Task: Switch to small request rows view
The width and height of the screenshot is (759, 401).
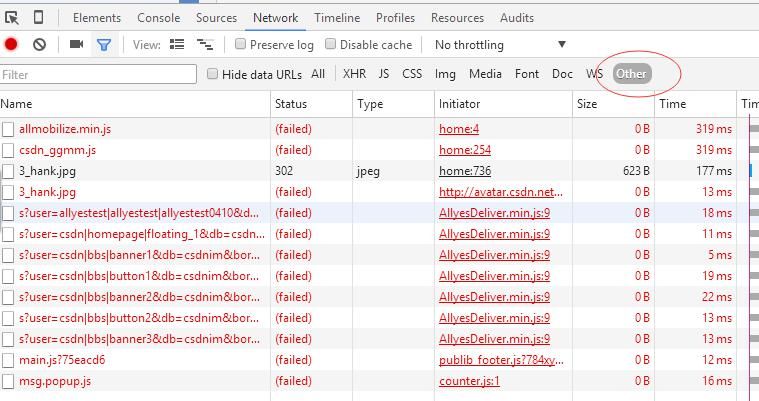Action: tap(205, 44)
